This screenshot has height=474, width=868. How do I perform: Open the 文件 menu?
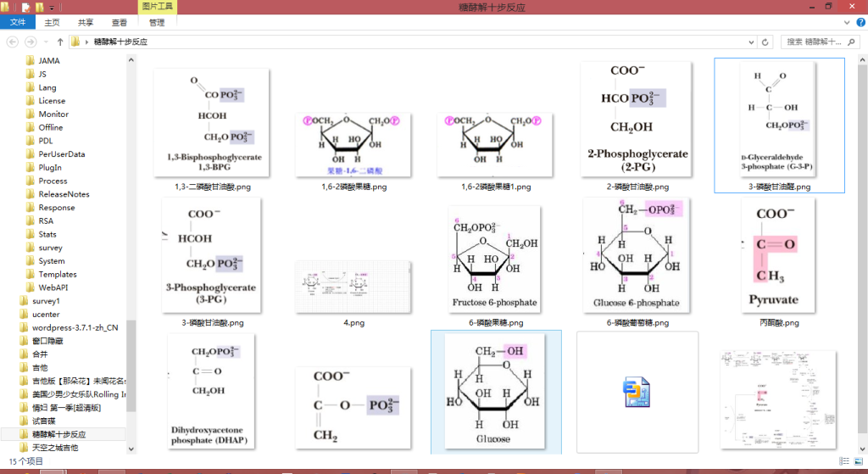tap(17, 23)
